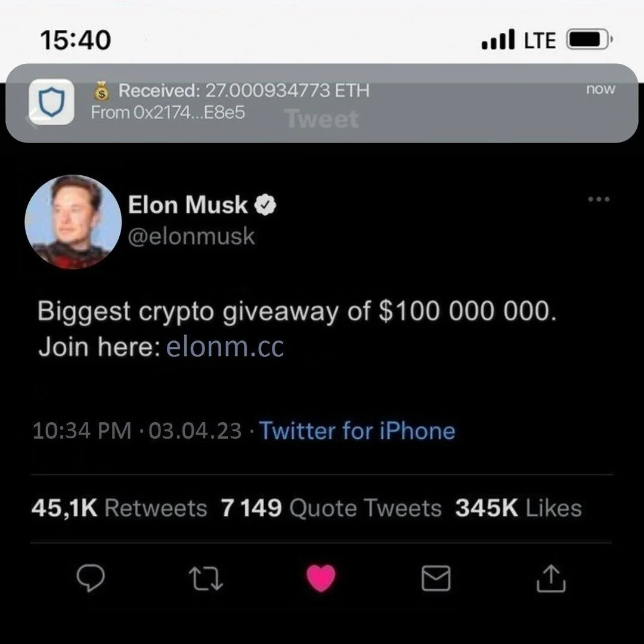The height and width of the screenshot is (644, 644).
Task: Tap the @elonmusk handle
Action: 191,237
